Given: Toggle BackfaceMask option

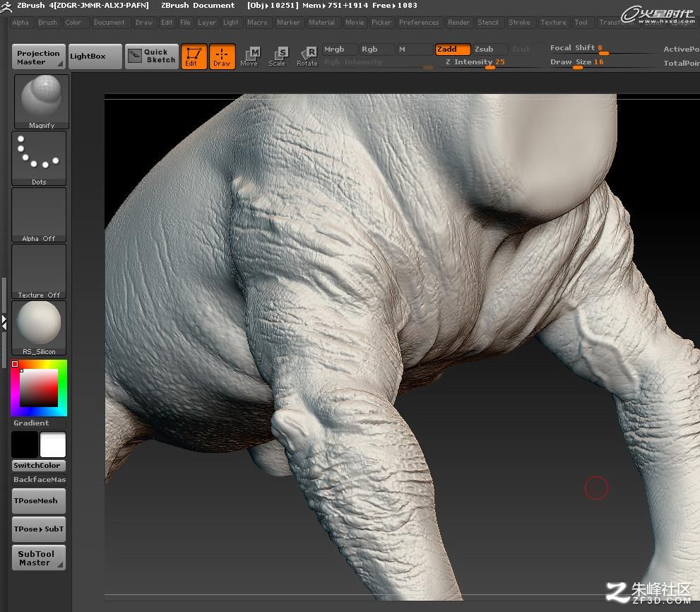Looking at the screenshot, I should (39, 479).
